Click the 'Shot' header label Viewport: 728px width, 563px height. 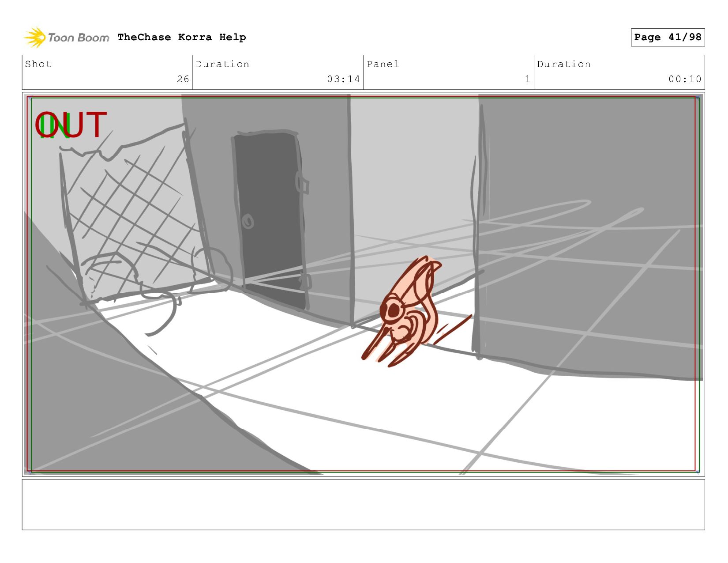38,64
